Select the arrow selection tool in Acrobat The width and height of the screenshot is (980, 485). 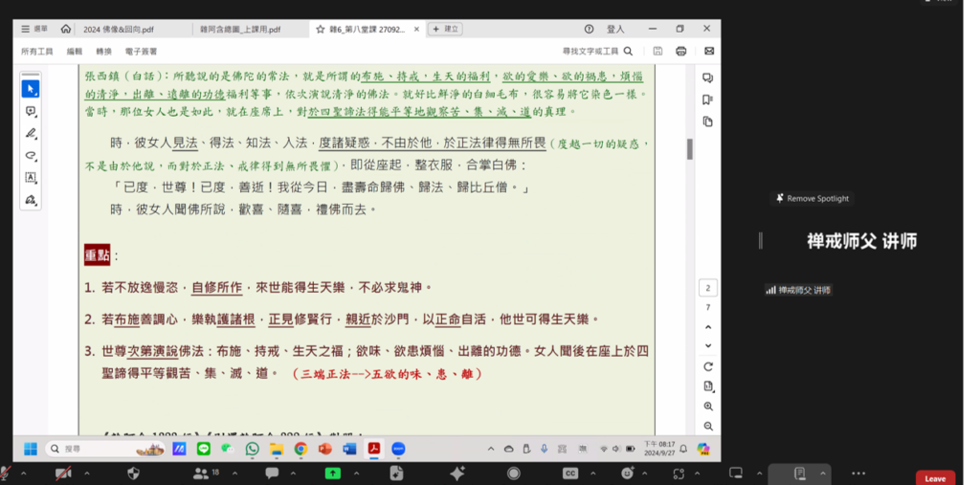[31, 89]
